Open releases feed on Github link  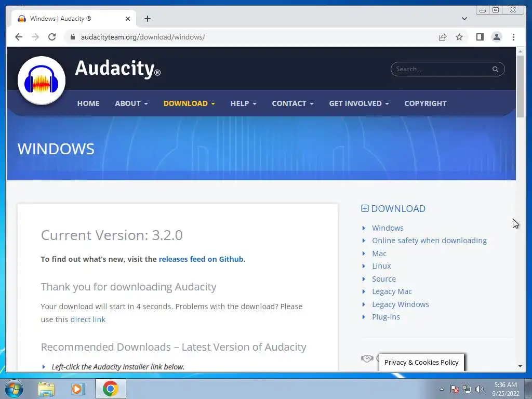click(x=201, y=259)
